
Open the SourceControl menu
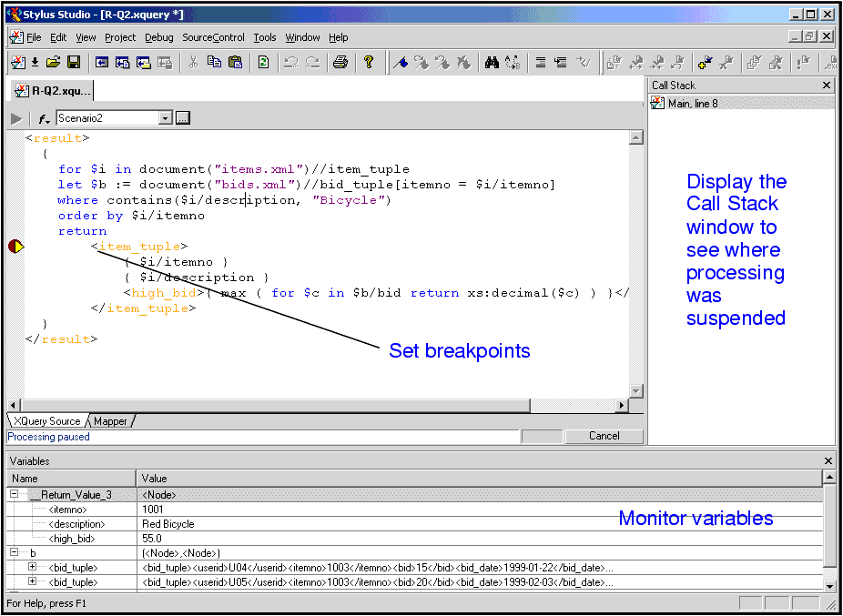(x=213, y=37)
